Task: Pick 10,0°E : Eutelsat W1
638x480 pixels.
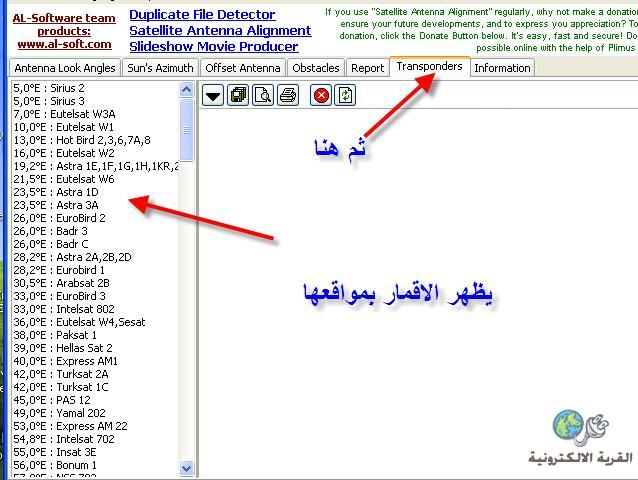Action: click(64, 127)
